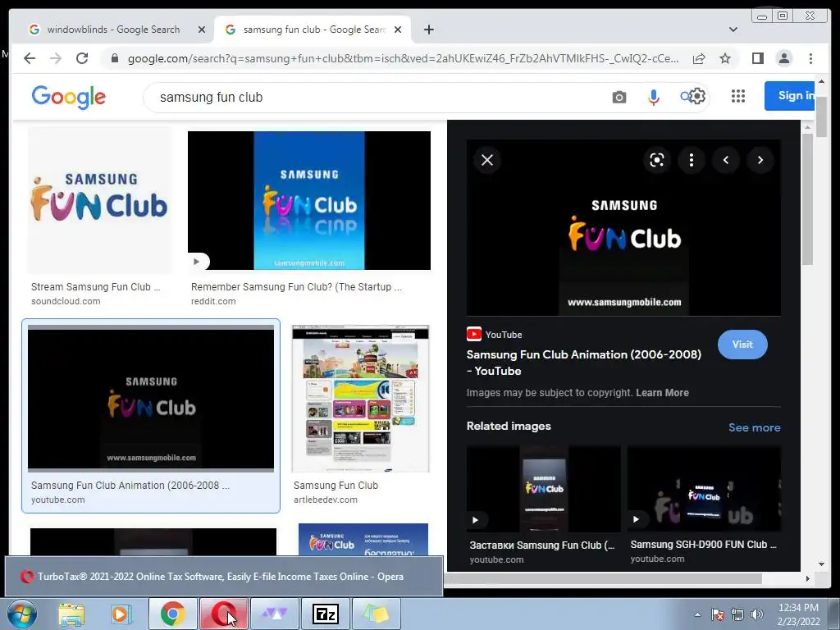
Task: Search inside image with Lens icon
Action: (x=657, y=160)
